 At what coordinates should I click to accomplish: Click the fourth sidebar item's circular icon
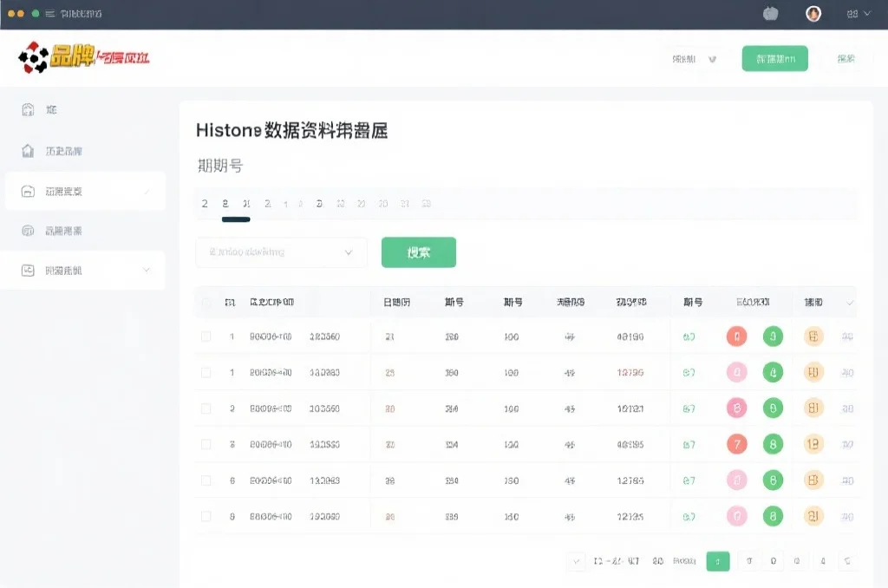(x=28, y=231)
